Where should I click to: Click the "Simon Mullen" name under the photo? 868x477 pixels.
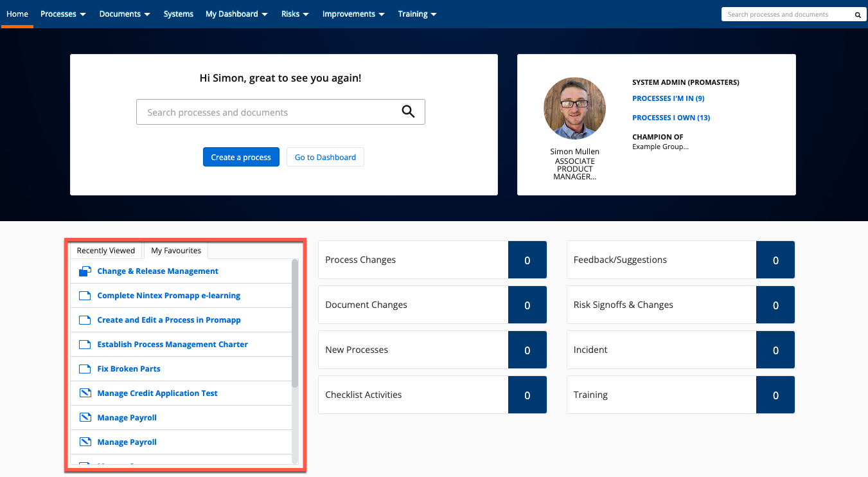(574, 152)
